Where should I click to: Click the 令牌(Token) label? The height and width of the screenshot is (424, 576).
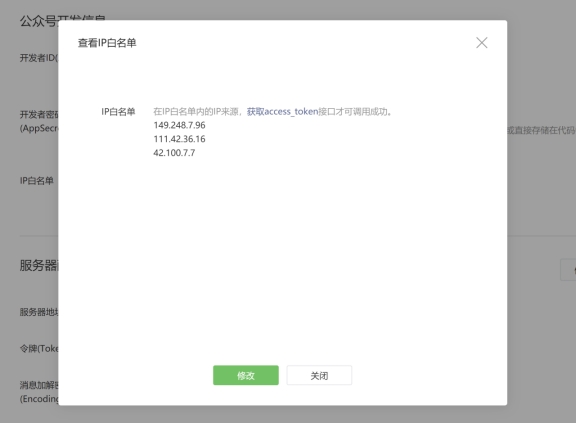click(39, 348)
